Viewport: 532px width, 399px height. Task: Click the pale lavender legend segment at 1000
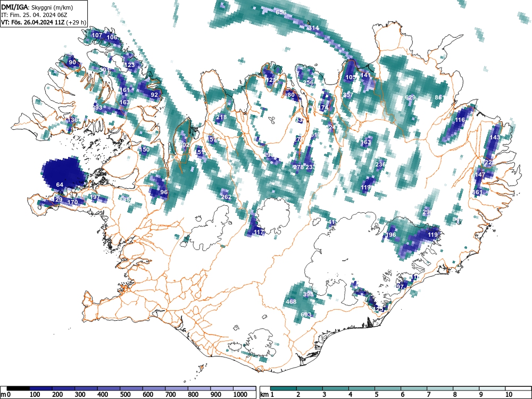click(x=244, y=388)
